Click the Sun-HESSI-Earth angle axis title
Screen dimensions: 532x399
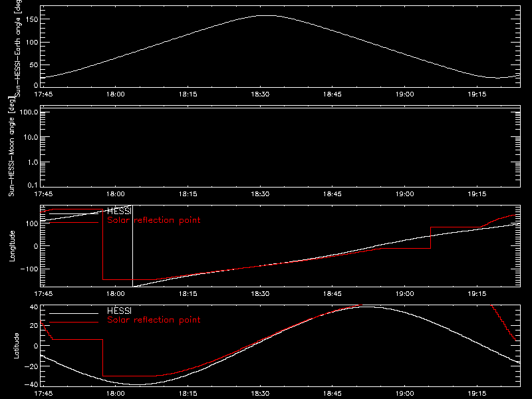pos(18,49)
